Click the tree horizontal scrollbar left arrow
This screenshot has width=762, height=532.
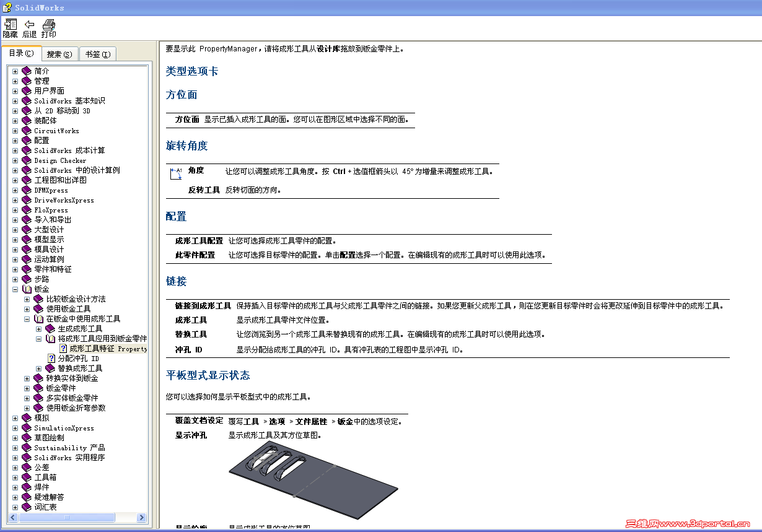(14, 518)
